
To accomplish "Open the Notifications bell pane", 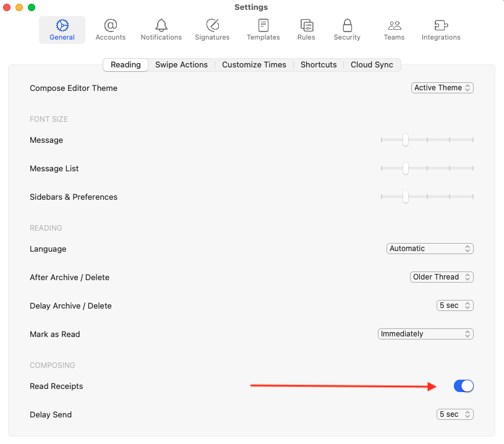I will tap(161, 30).
